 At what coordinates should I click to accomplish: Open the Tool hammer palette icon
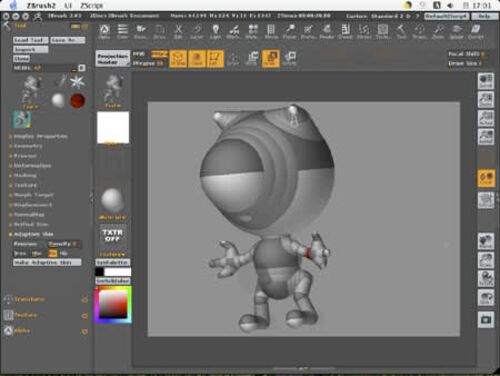click(401, 31)
